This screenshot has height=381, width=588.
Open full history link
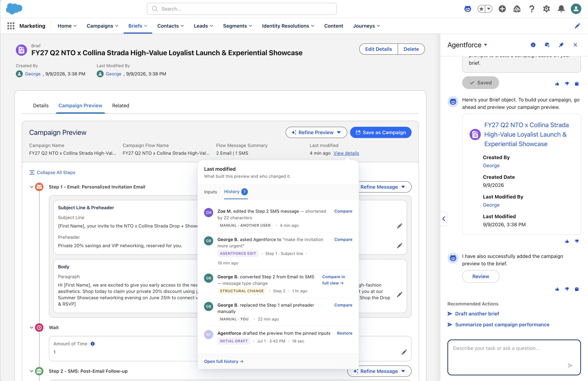coord(224,361)
